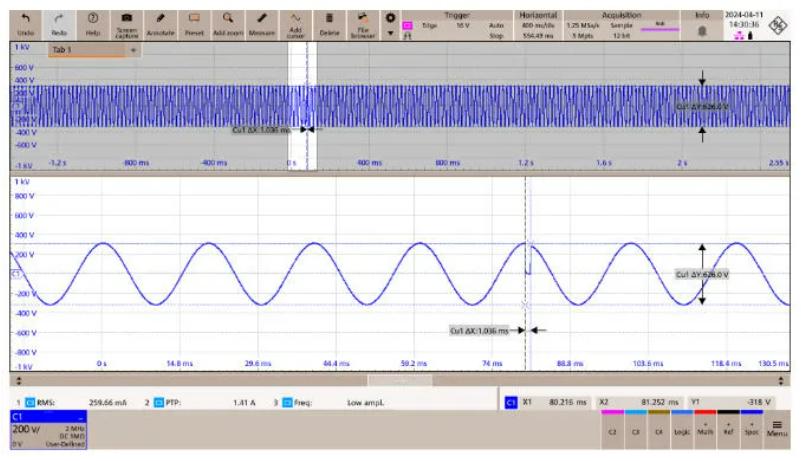Image resolution: width=801 pixels, height=461 pixels.
Task: Click the left results panel resize handle
Action: (19, 381)
